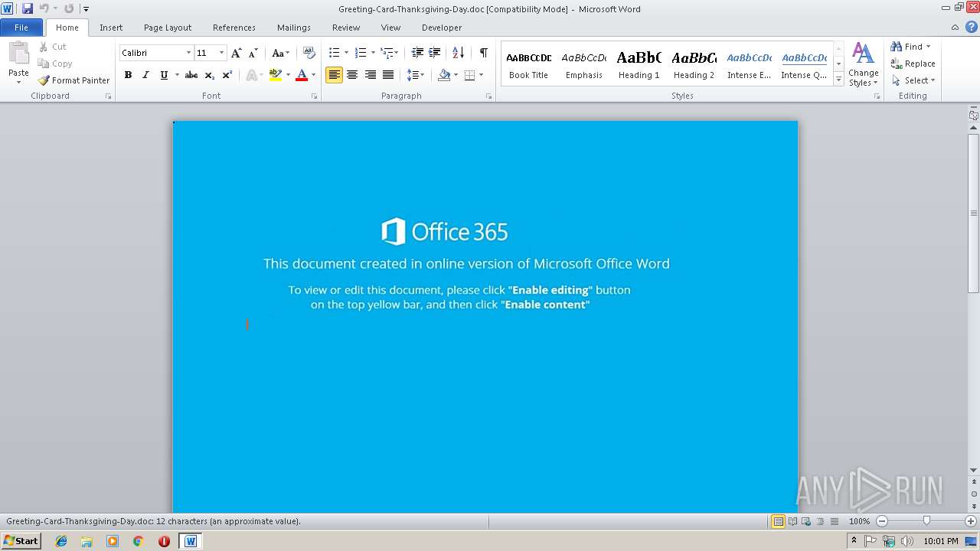Viewport: 980px width, 551px height.
Task: Click the Cut scissors icon
Action: [44, 47]
